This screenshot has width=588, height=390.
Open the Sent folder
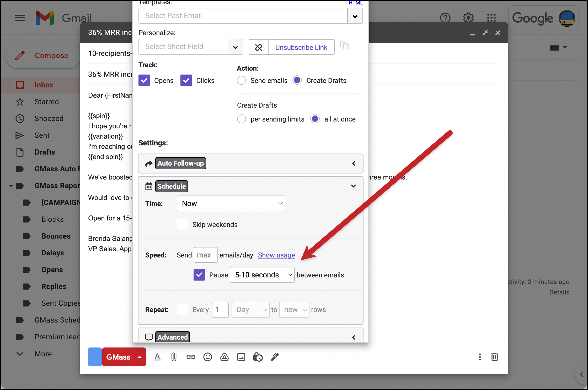click(x=42, y=135)
